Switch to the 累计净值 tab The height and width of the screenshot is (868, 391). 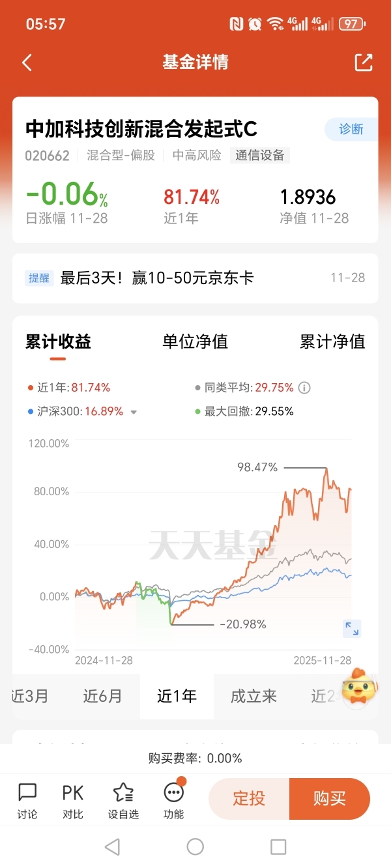(332, 341)
